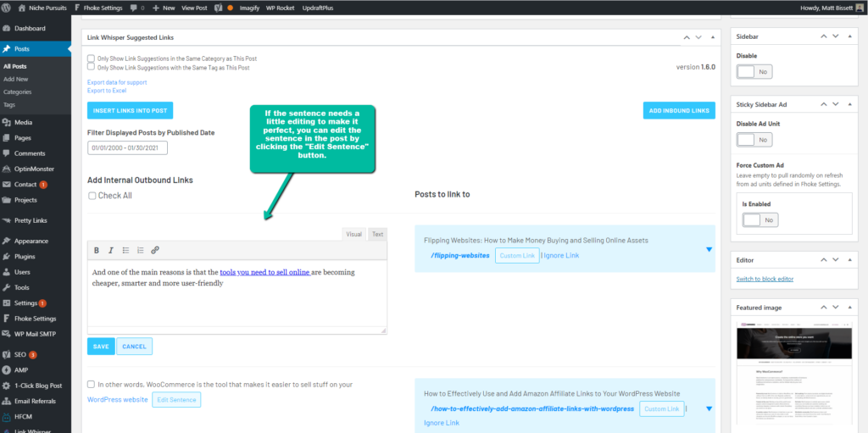Switch to the Text editor tab
The image size is (868, 433).
point(377,234)
